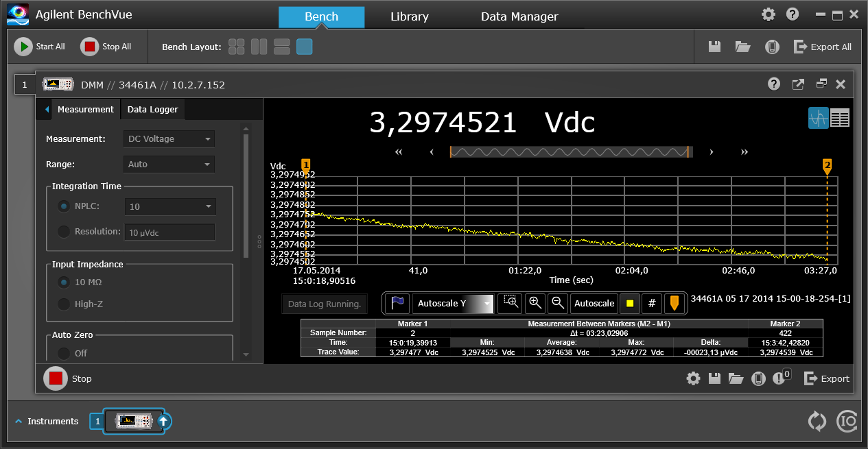868x449 pixels.
Task: Click the settings panel vertical scrollbar
Action: (x=246, y=195)
